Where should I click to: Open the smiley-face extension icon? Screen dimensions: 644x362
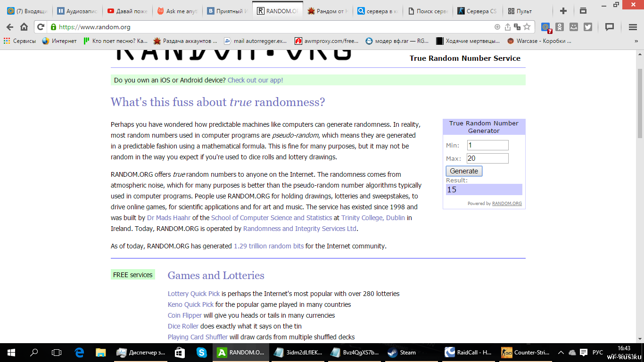coord(574,27)
